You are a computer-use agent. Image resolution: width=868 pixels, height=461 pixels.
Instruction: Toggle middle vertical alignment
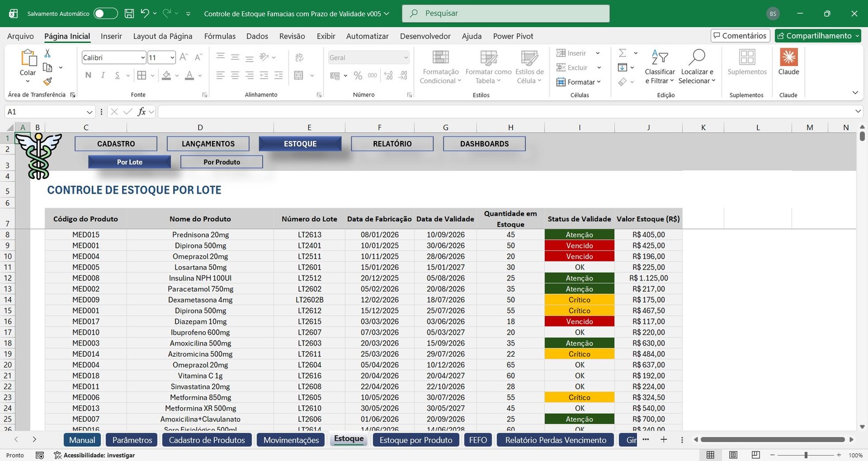pyautogui.click(x=235, y=57)
